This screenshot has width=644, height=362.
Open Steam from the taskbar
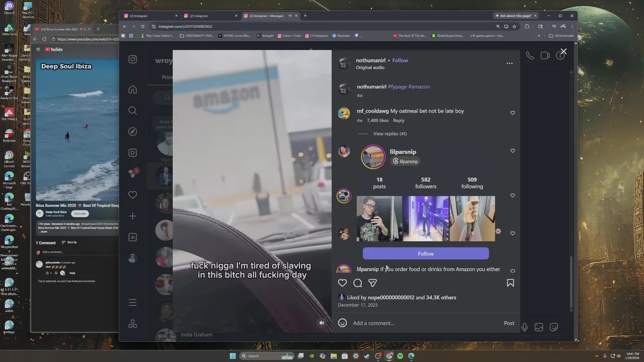[367, 356]
